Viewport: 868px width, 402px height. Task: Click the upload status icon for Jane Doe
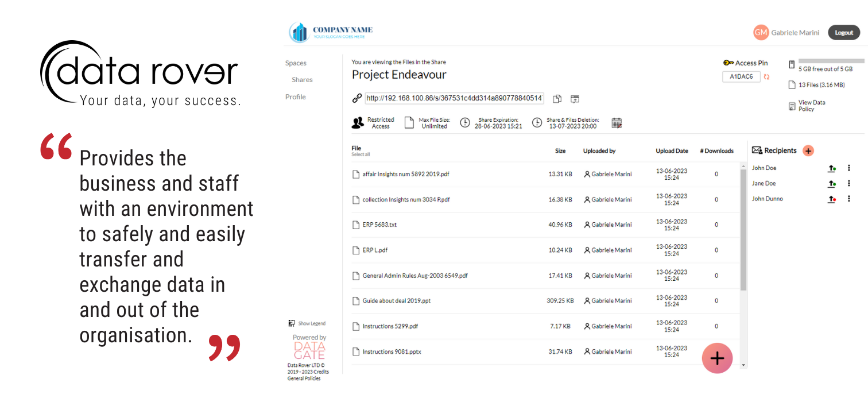click(x=832, y=184)
